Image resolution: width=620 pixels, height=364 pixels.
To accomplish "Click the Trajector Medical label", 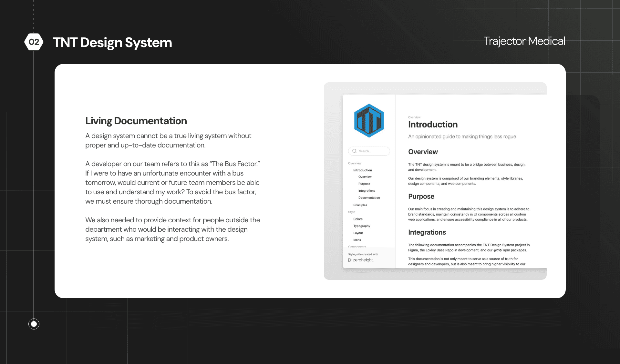I will pyautogui.click(x=524, y=41).
